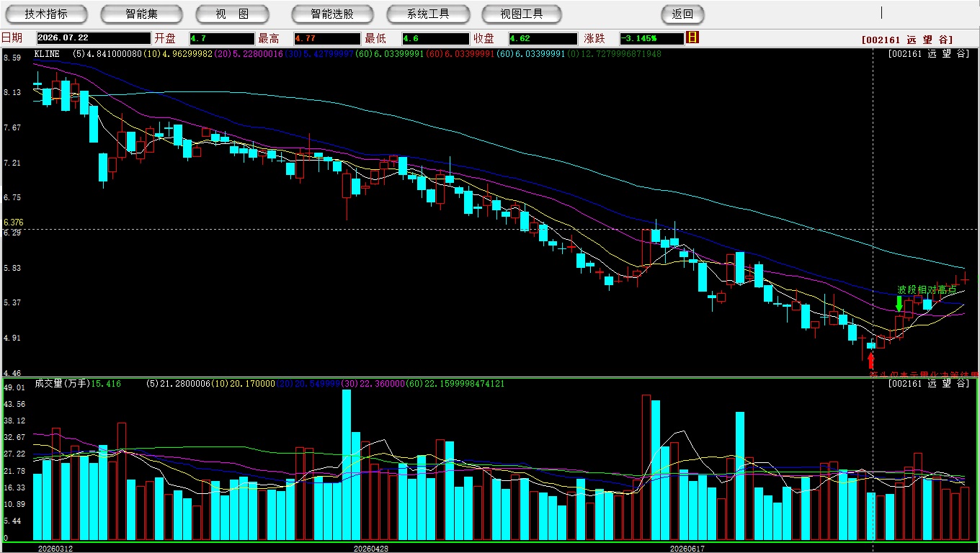Click the 002161 远望谷 stock label in header
This screenshot has height=553, width=980.
click(x=907, y=40)
